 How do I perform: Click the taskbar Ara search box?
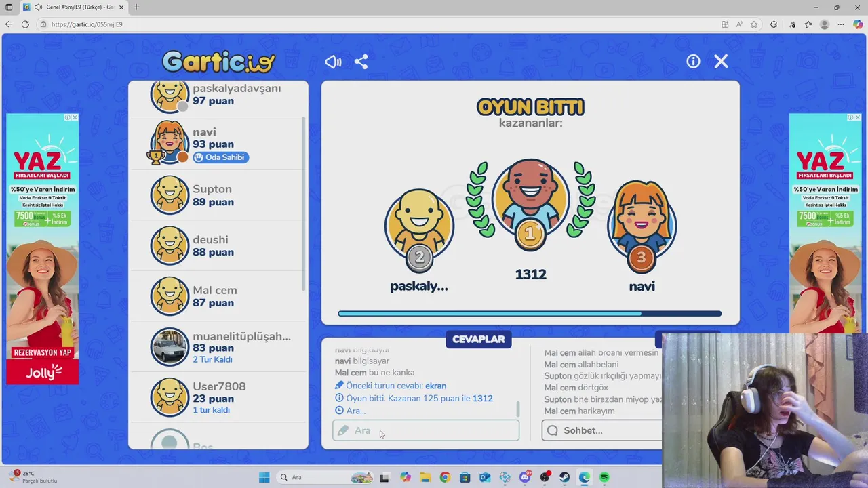324,477
